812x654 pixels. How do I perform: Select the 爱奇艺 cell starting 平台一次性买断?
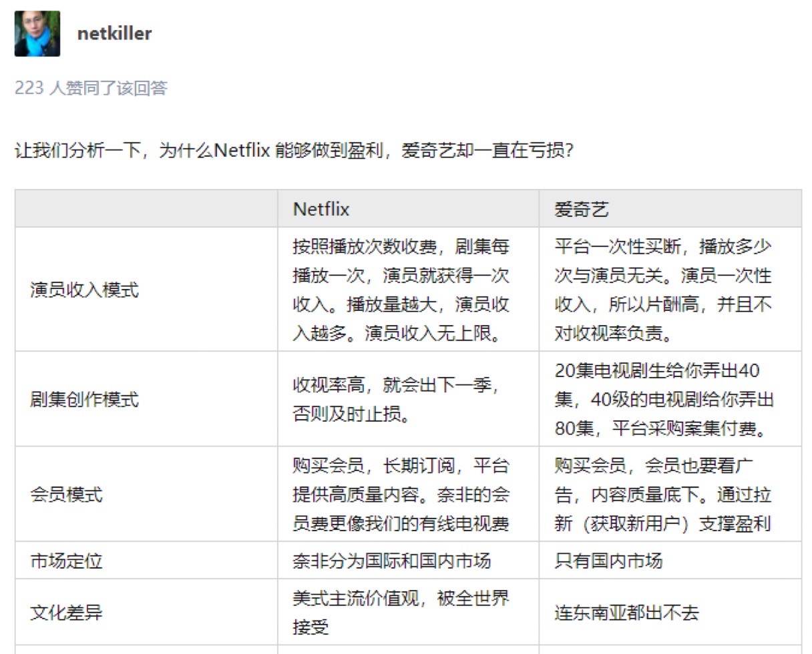[663, 290]
